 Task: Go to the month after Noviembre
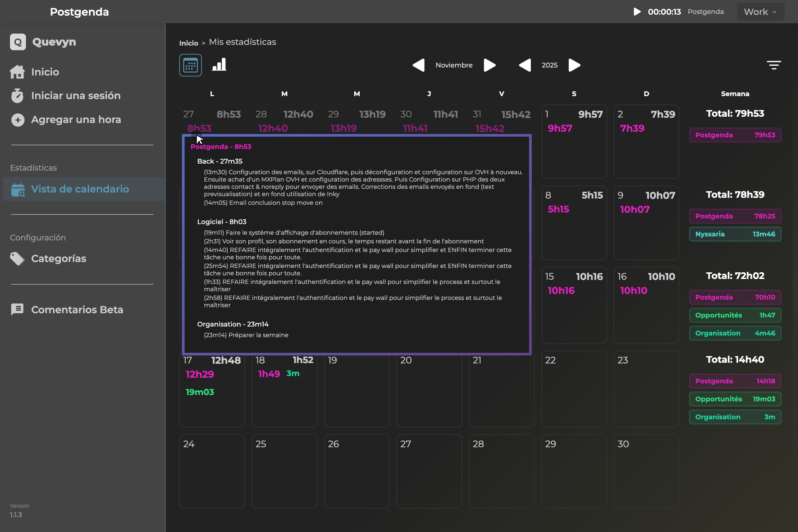coord(489,65)
